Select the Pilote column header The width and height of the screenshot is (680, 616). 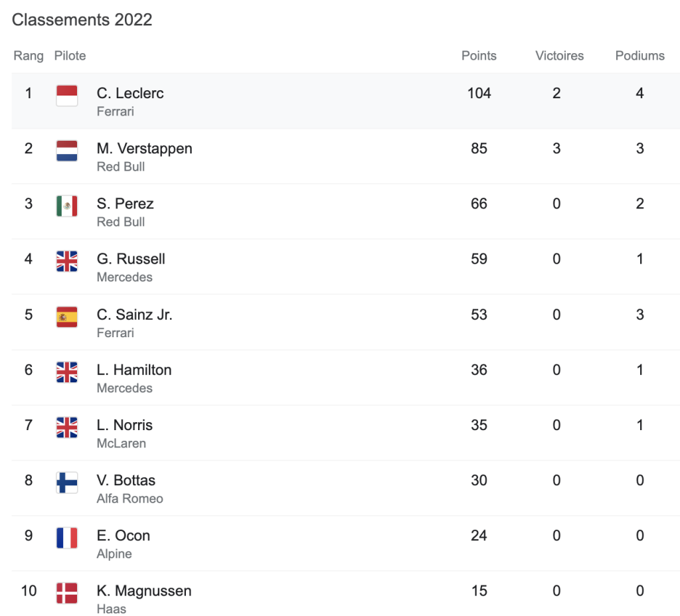tap(70, 56)
